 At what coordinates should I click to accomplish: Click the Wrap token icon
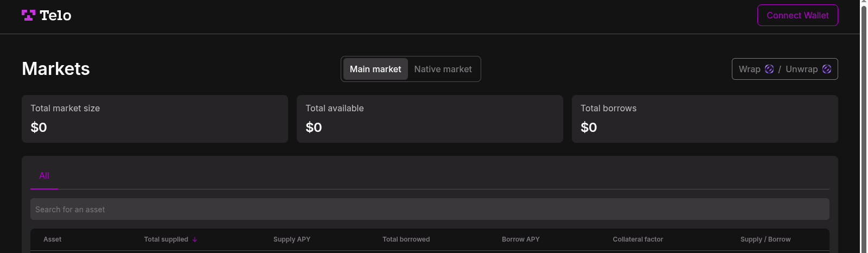click(x=769, y=69)
